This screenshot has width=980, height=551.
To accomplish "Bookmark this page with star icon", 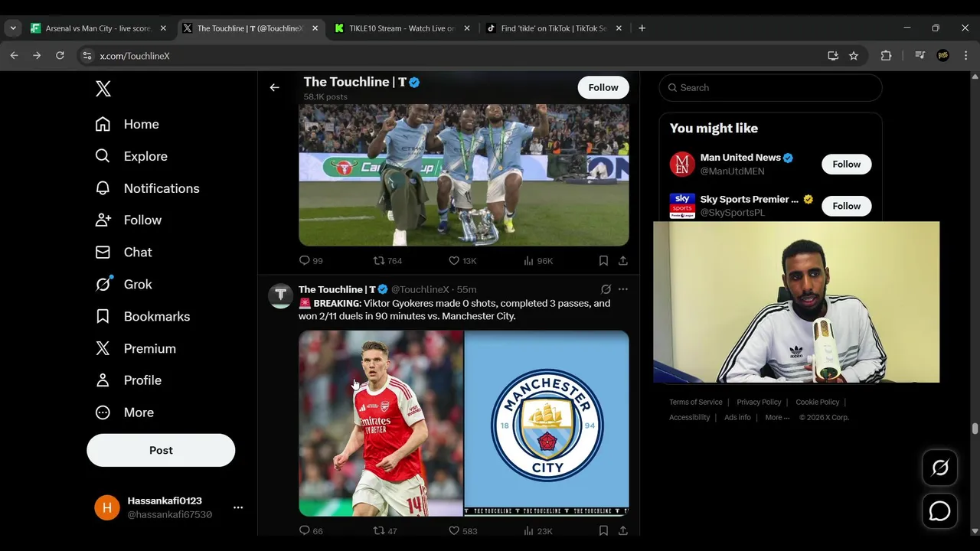I will tap(854, 56).
